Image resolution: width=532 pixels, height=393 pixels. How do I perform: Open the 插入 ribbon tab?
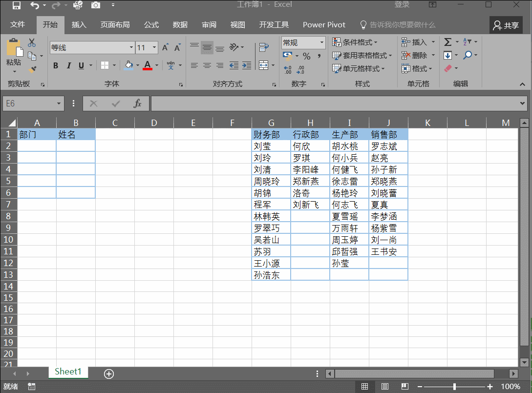click(x=79, y=25)
